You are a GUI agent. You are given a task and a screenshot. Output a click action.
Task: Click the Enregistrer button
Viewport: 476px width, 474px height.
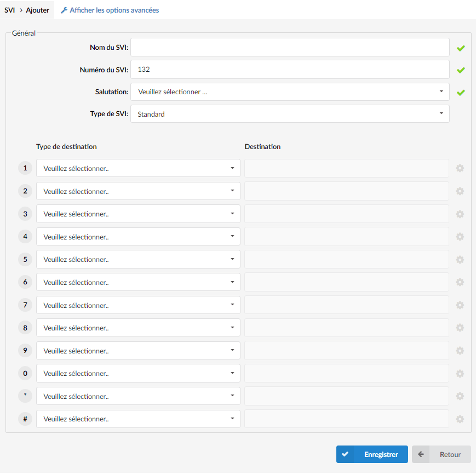(372, 454)
